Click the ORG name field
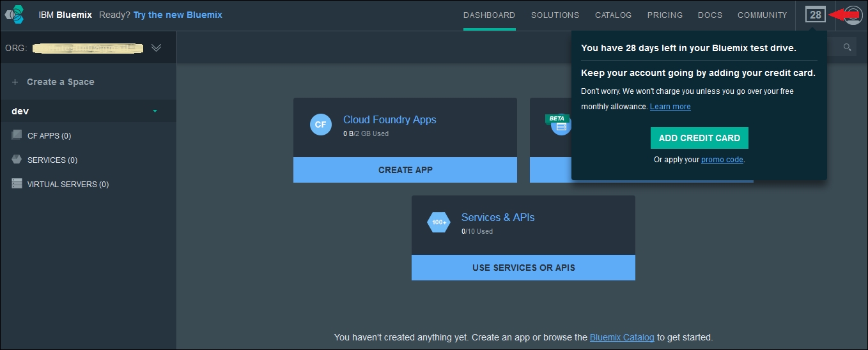868x350 pixels. click(x=89, y=48)
